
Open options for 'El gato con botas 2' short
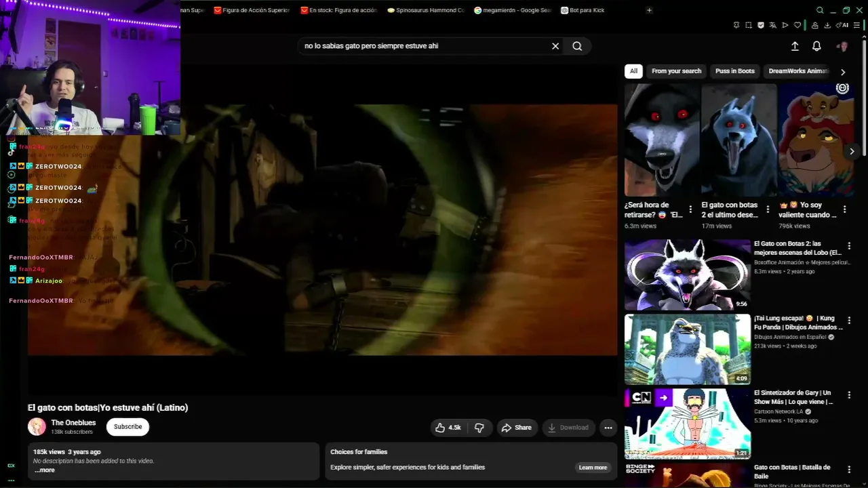pos(768,209)
